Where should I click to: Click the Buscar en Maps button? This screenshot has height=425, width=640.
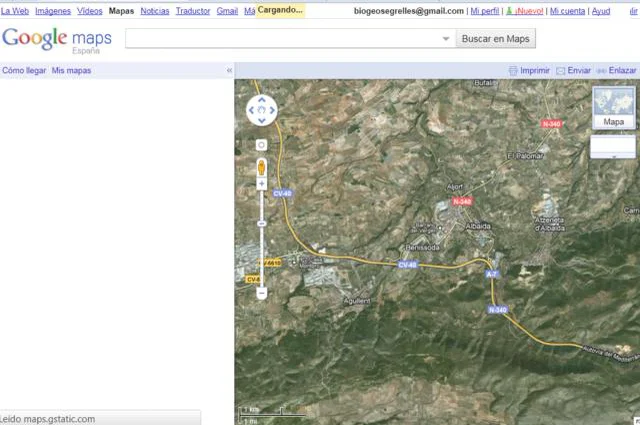(496, 39)
